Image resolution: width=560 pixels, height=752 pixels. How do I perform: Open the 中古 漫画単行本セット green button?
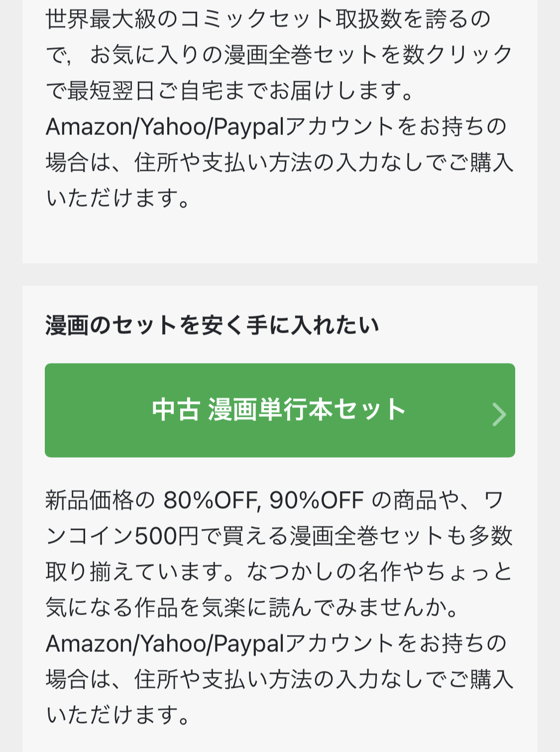[x=279, y=410]
